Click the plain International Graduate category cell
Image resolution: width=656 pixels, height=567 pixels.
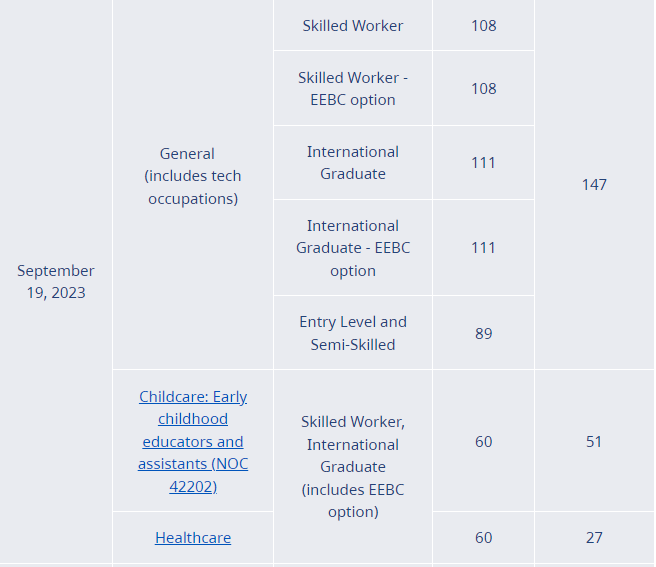pyautogui.click(x=353, y=162)
